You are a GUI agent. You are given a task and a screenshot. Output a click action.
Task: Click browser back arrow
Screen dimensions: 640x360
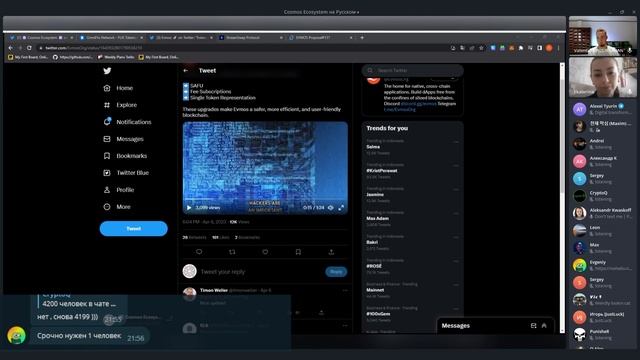(11, 48)
